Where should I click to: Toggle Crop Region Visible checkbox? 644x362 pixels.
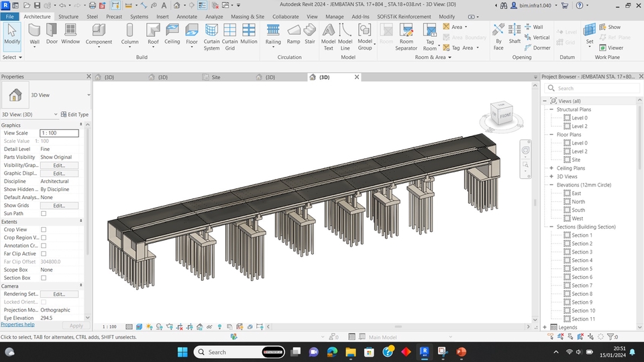44,237
